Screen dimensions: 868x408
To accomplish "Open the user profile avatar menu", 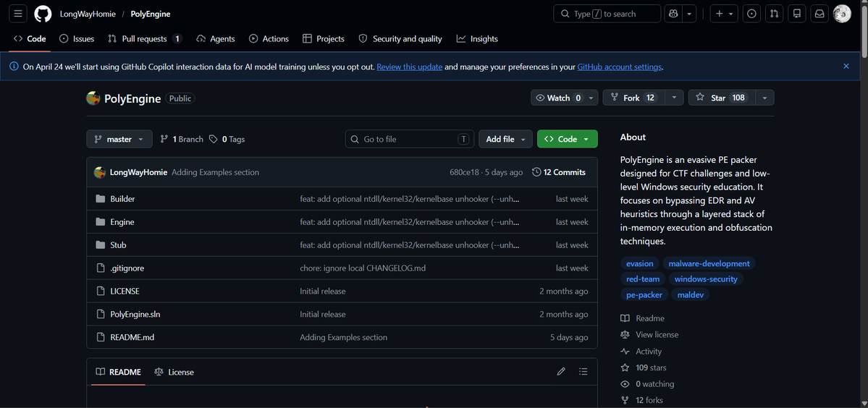I will pyautogui.click(x=842, y=14).
